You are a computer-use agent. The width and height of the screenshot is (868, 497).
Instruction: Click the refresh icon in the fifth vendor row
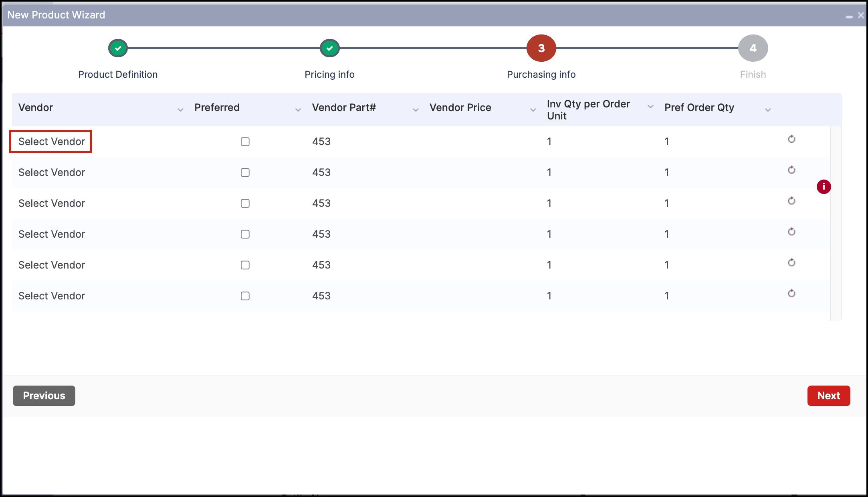[x=791, y=263]
